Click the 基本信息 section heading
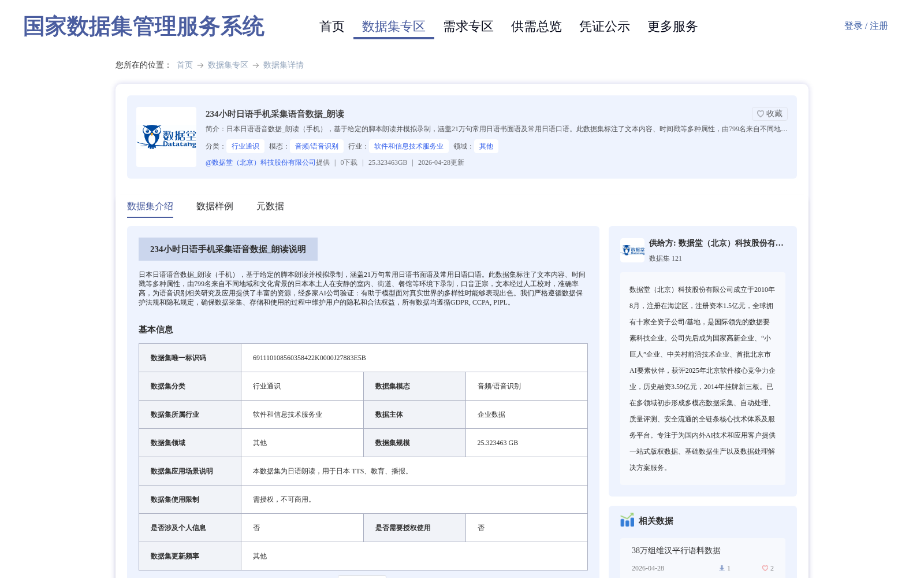 coord(156,329)
